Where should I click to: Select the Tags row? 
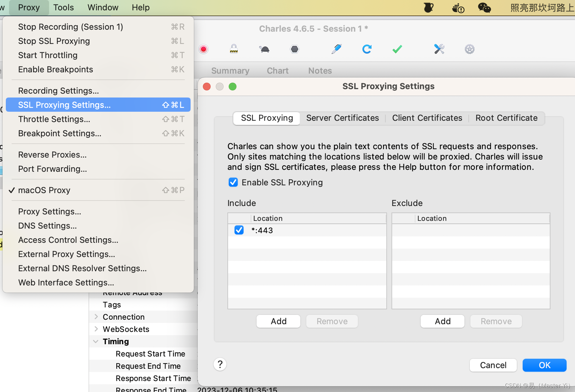click(143, 304)
